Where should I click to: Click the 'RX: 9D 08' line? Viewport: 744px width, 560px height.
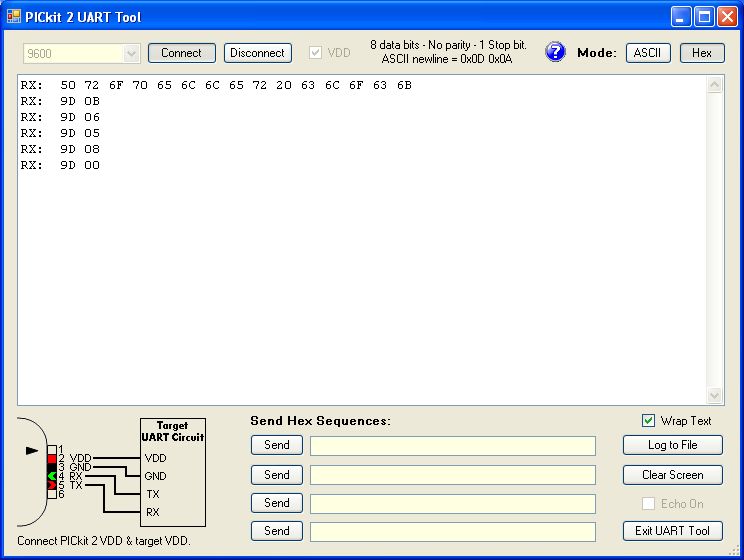click(60, 149)
